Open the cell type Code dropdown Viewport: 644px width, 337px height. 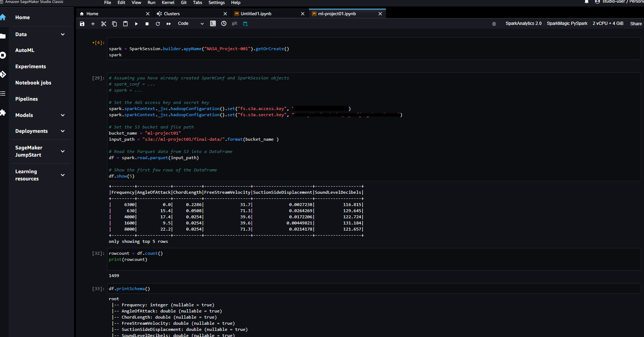tap(191, 23)
